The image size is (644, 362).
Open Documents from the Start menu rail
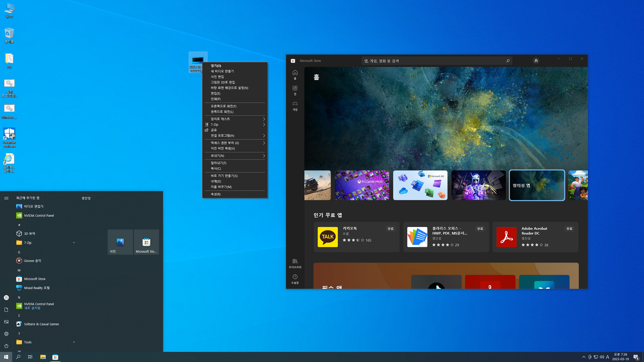[6, 310]
